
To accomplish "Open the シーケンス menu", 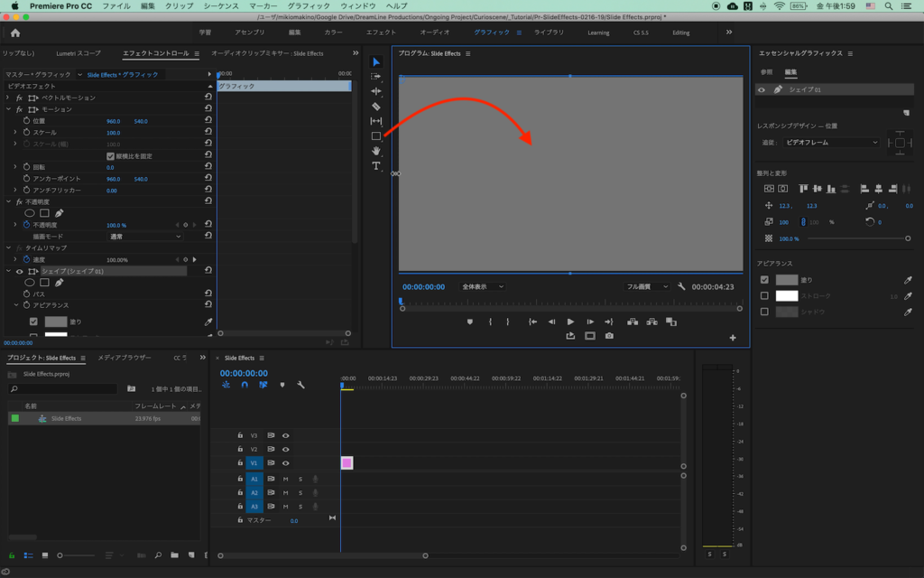I will pyautogui.click(x=221, y=5).
